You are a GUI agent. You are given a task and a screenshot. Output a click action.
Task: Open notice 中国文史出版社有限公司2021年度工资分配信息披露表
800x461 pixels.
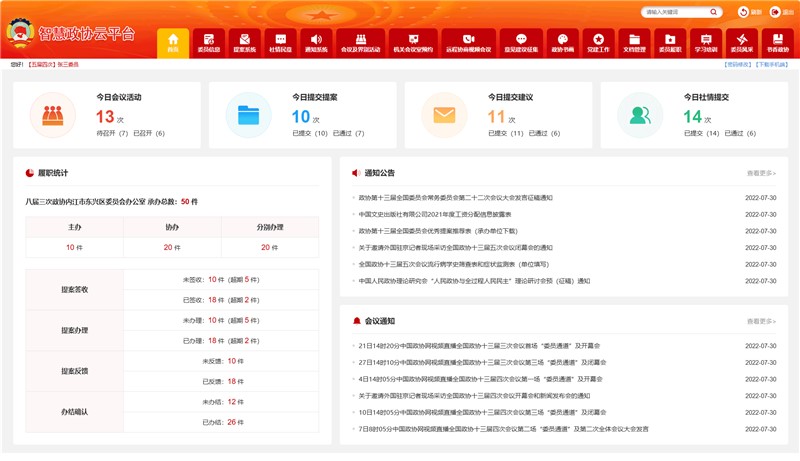[435, 215]
